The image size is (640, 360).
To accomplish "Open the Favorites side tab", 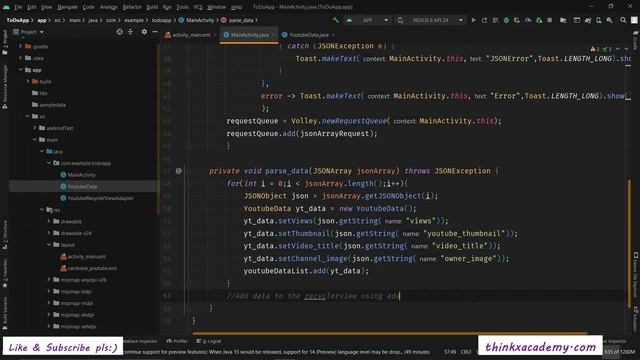I will [4, 273].
